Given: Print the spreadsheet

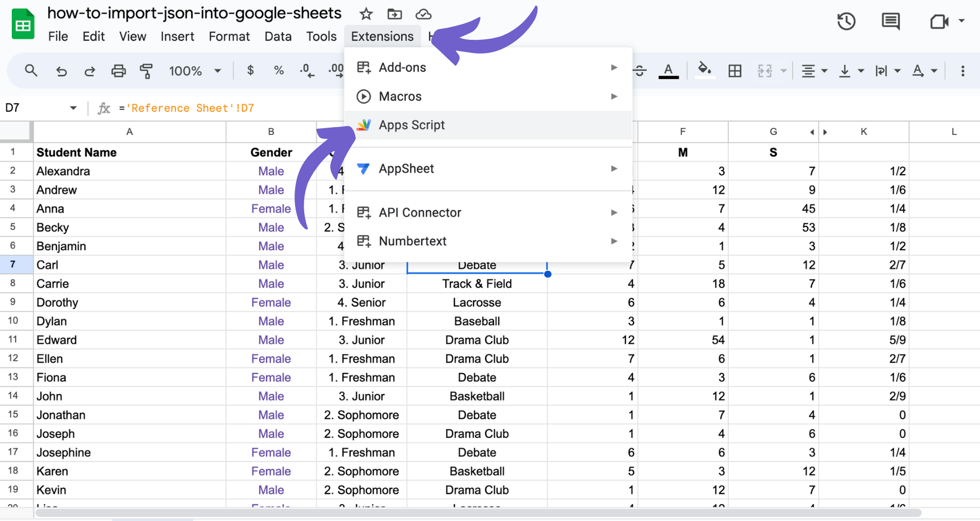Looking at the screenshot, I should [118, 70].
